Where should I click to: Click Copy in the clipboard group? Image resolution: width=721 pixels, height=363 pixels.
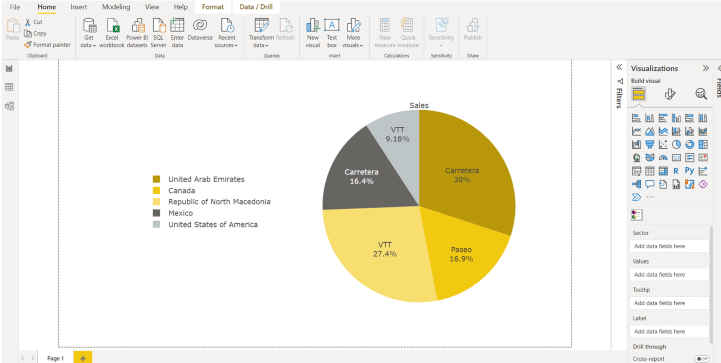[35, 34]
